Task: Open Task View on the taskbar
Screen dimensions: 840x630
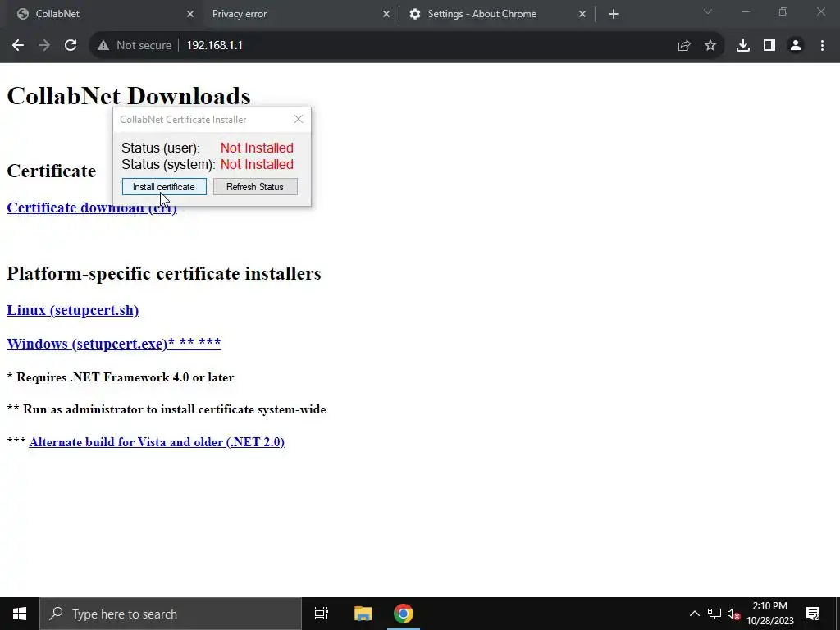Action: coord(322,614)
